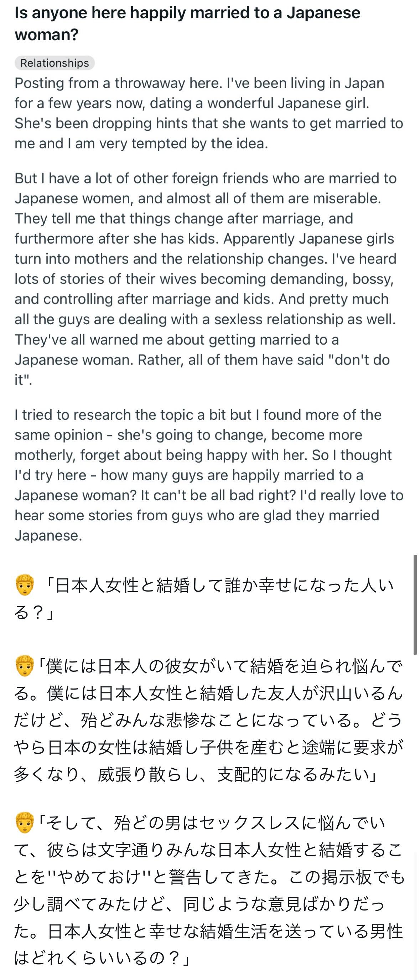Click the line ending はどれくらいいるの？」
420x980 pixels.
click(x=102, y=958)
